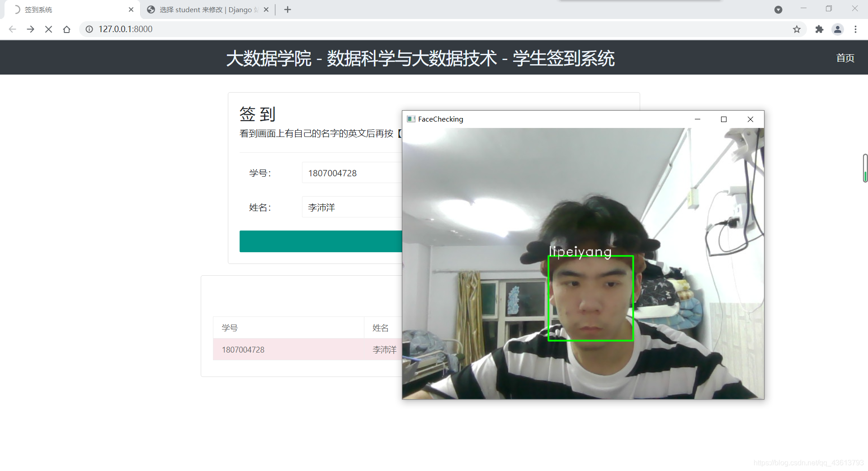Open the Chrome profile avatar
This screenshot has height=471, width=868.
(x=838, y=29)
